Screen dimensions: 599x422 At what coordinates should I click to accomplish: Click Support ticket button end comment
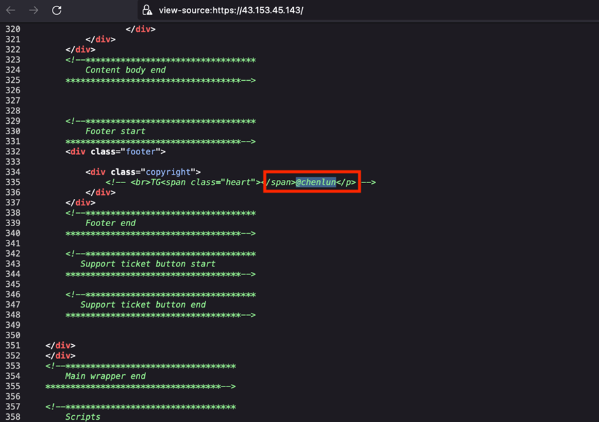[x=143, y=305]
